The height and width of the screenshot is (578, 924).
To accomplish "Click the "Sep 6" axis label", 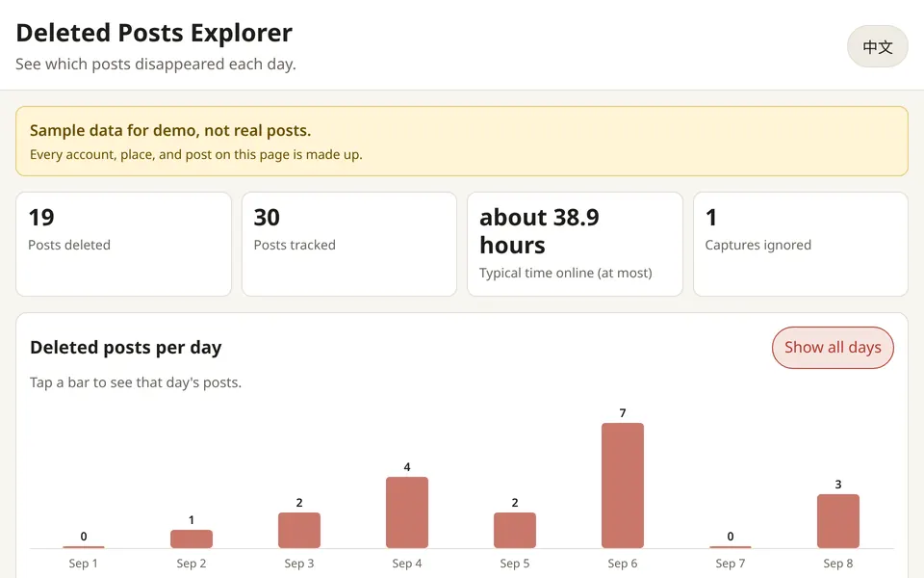I will pyautogui.click(x=623, y=564).
